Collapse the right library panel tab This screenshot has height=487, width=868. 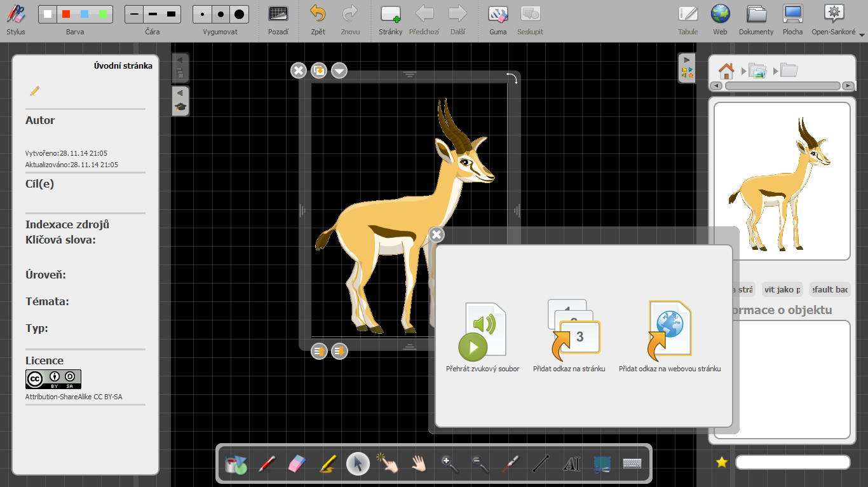point(687,59)
